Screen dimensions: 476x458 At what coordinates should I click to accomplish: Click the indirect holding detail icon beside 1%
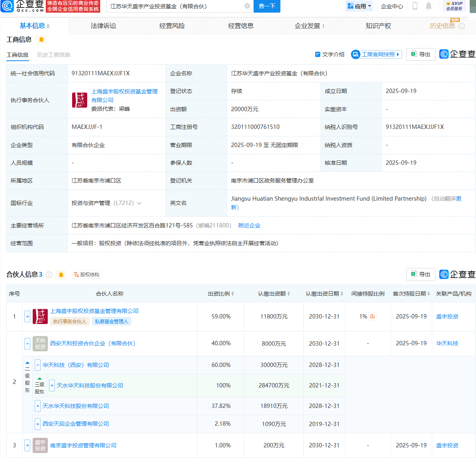point(372,317)
